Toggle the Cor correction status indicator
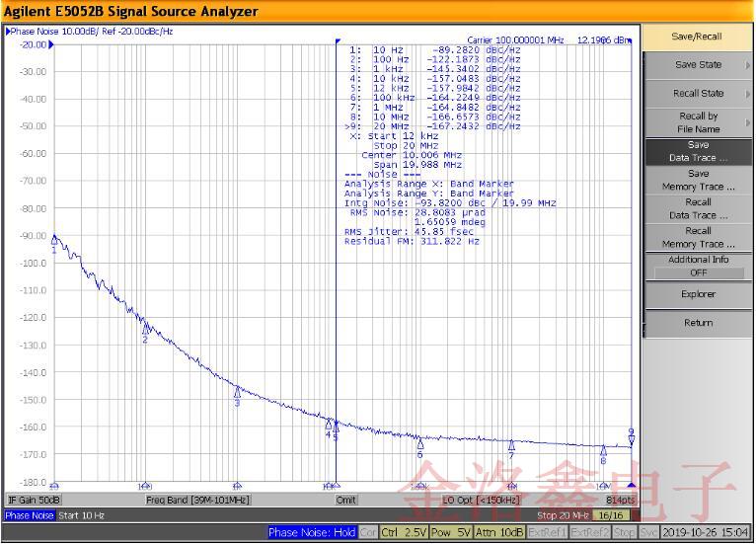The image size is (756, 544). [367, 532]
